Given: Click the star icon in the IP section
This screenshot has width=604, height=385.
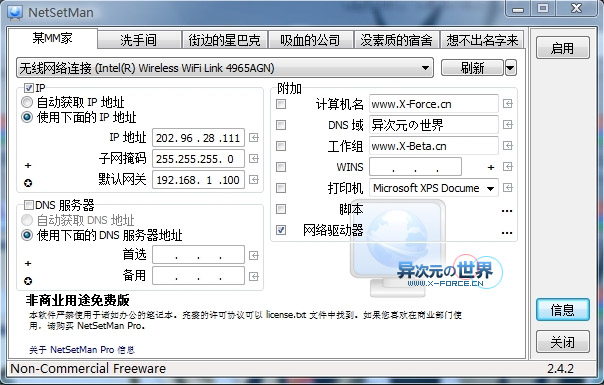Looking at the screenshot, I should pos(28,183).
